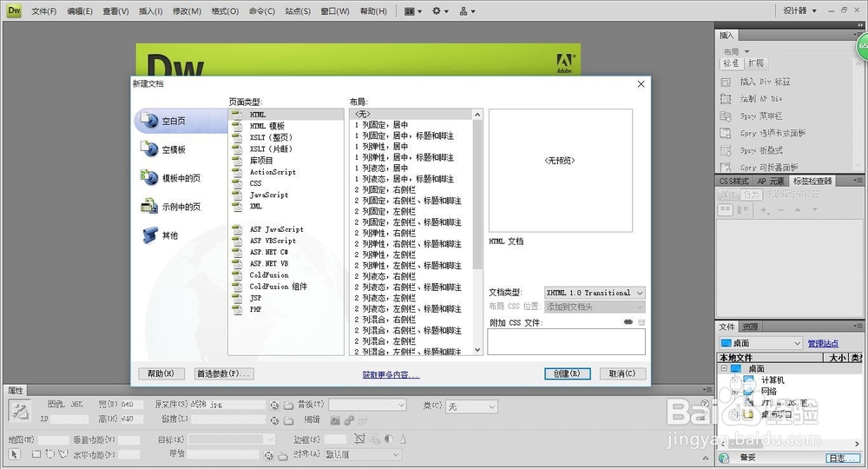868x469 pixels.
Task: Select the pointer hotspot tool
Action: tap(15, 454)
